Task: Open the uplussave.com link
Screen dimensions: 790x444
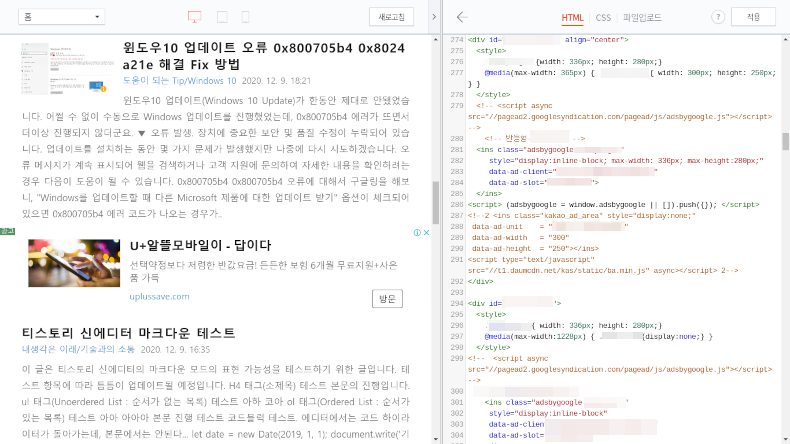Action: click(x=159, y=296)
